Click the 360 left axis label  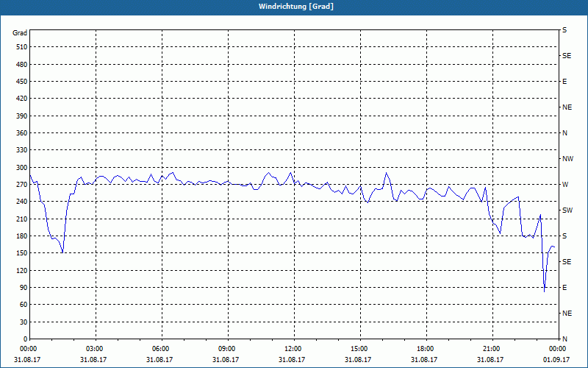[22, 133]
